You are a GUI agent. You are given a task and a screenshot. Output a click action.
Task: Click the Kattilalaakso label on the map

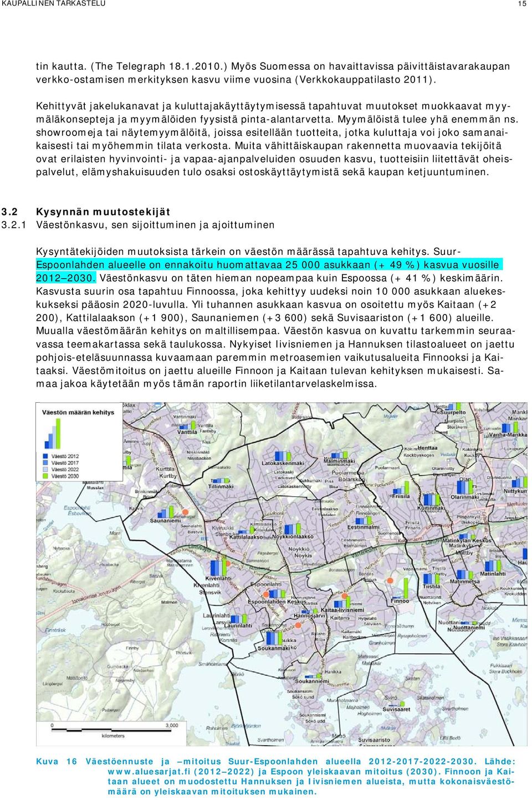click(x=246, y=537)
